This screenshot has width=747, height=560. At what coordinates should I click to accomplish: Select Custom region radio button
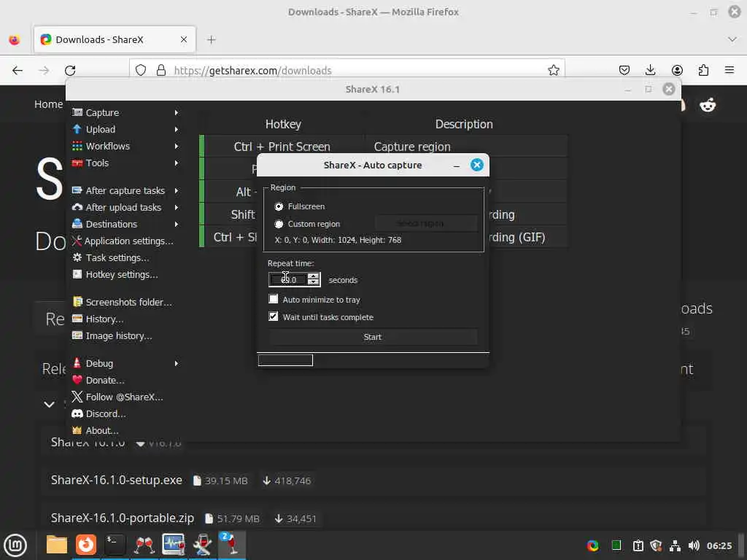coord(279,224)
